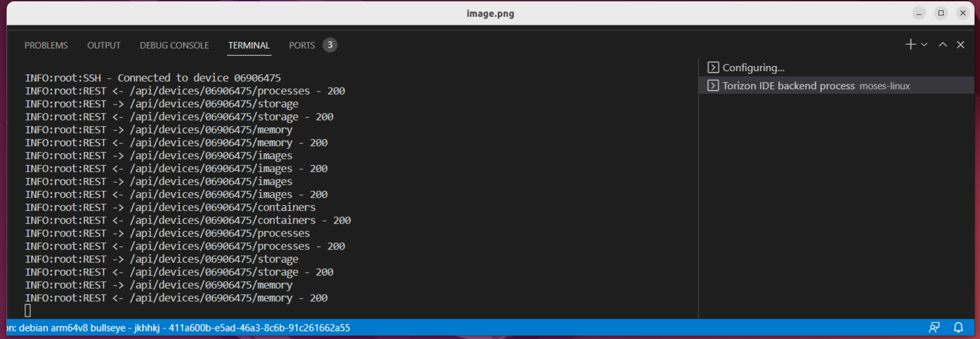Select the TERMINAL tab

[x=249, y=45]
